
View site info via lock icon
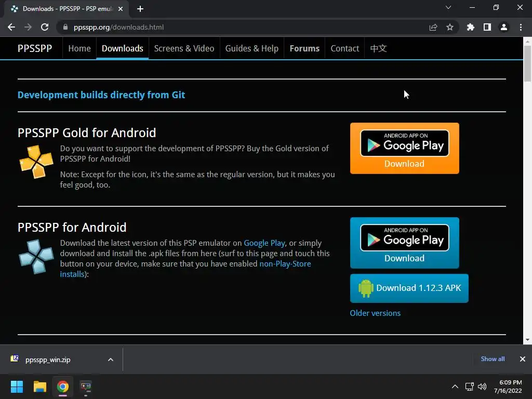pos(65,27)
